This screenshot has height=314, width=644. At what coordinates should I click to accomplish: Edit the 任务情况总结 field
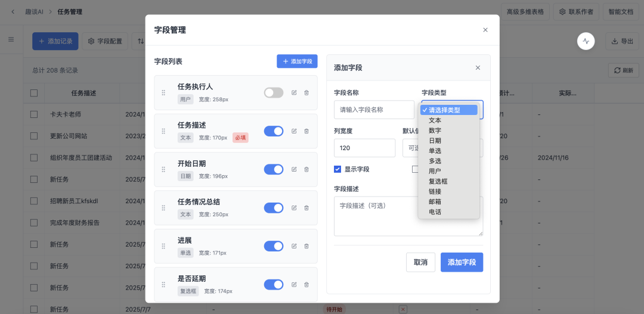pos(294,208)
